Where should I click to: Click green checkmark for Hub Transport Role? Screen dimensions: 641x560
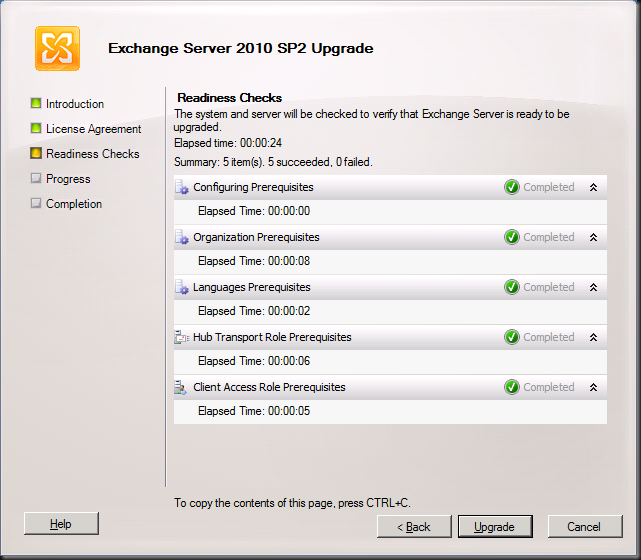512,337
